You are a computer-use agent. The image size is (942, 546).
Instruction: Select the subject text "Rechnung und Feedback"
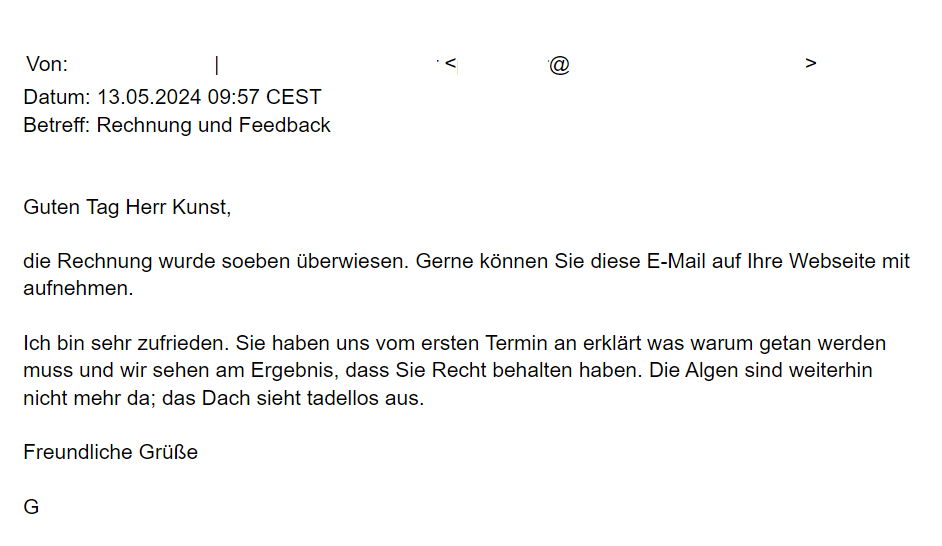coord(213,125)
